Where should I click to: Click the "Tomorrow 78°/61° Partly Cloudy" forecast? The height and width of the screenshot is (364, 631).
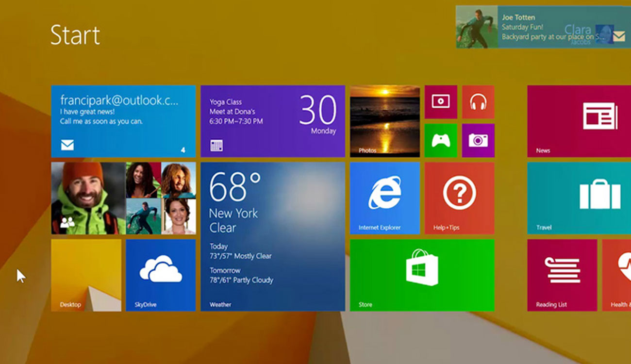coord(241,275)
